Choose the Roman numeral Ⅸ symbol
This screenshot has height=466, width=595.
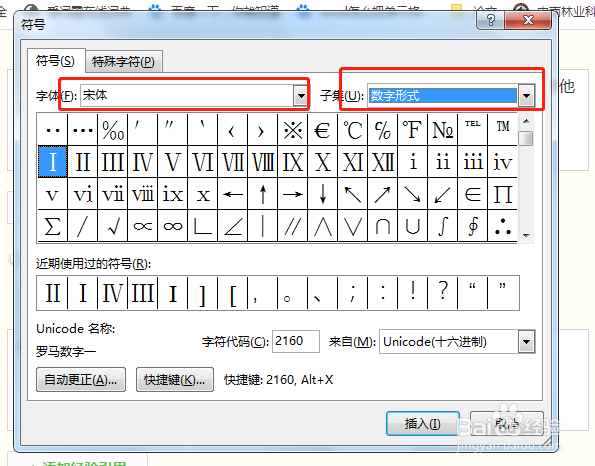(293, 162)
